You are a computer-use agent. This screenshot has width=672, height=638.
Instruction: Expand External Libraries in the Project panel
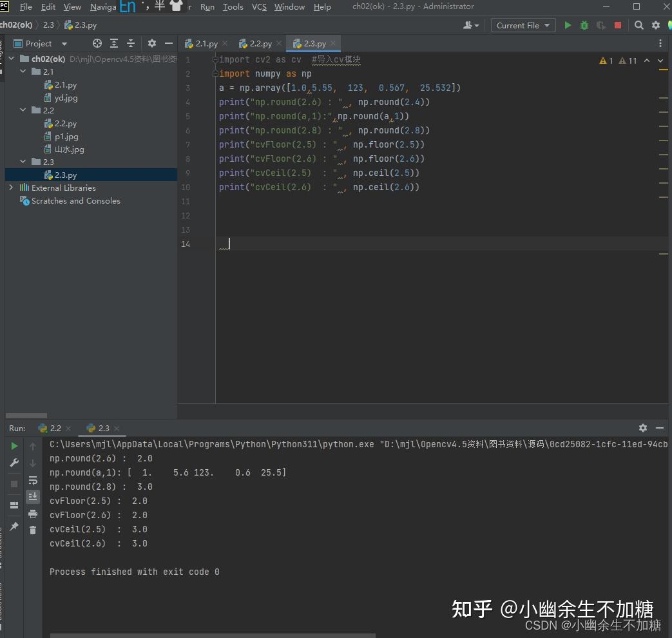coord(10,188)
